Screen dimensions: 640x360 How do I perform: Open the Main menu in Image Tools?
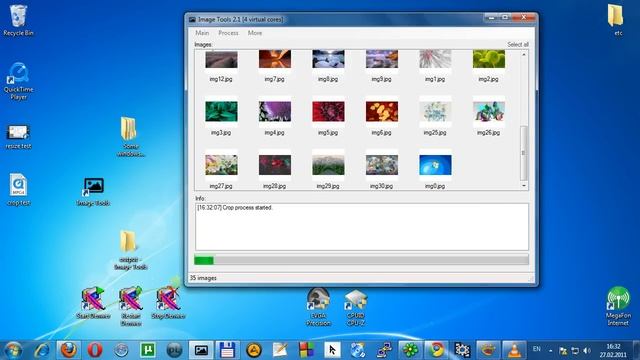click(x=202, y=33)
